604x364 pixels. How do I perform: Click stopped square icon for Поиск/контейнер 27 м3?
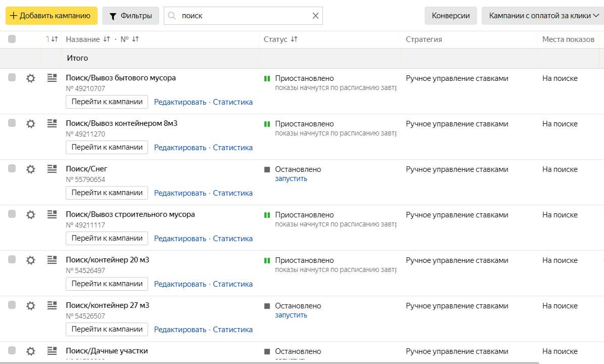point(267,306)
